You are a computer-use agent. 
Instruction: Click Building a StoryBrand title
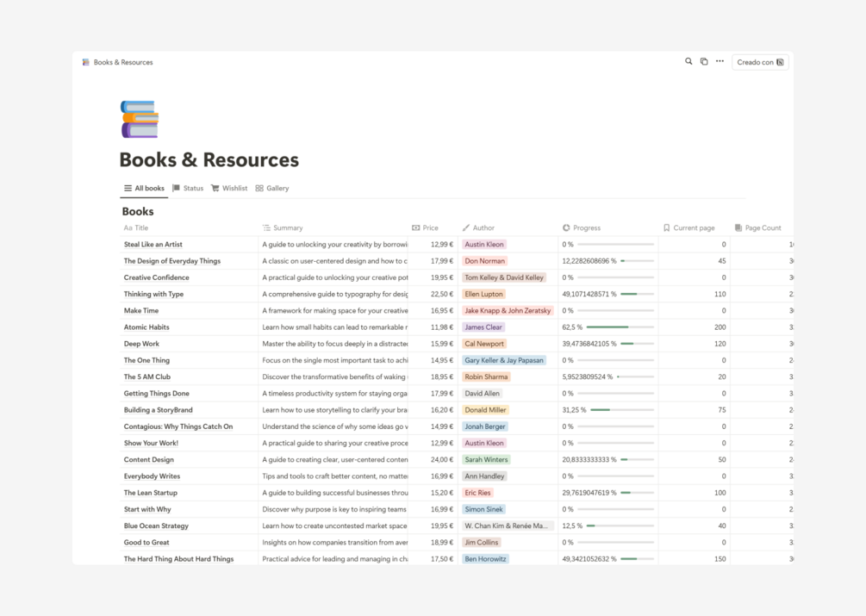coord(158,410)
